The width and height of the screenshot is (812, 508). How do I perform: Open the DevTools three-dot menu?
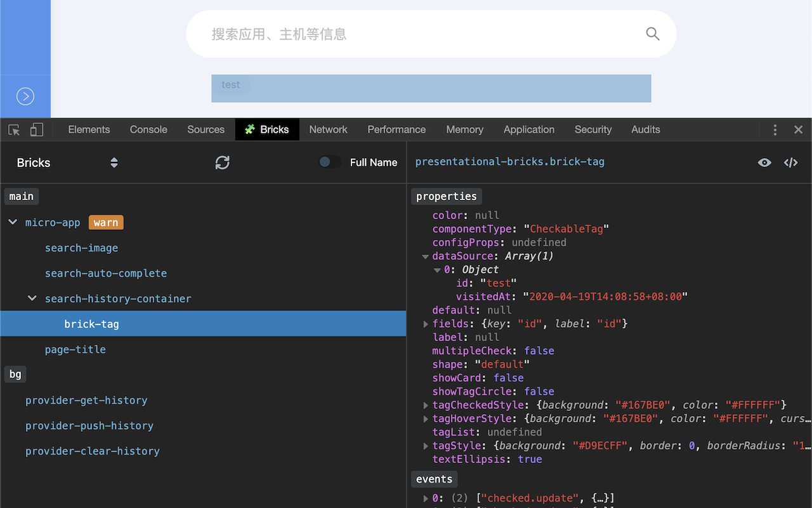click(x=775, y=130)
